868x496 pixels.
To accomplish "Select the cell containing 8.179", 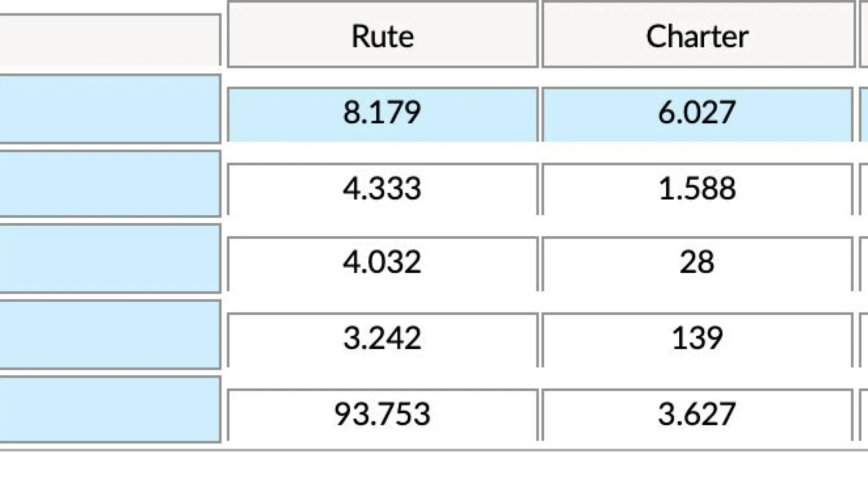I will [x=382, y=114].
